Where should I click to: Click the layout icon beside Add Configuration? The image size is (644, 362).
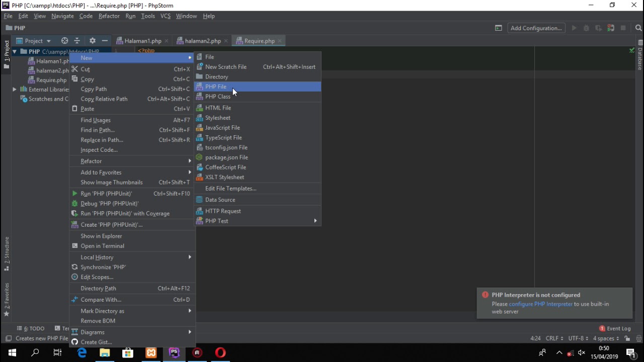tap(499, 28)
